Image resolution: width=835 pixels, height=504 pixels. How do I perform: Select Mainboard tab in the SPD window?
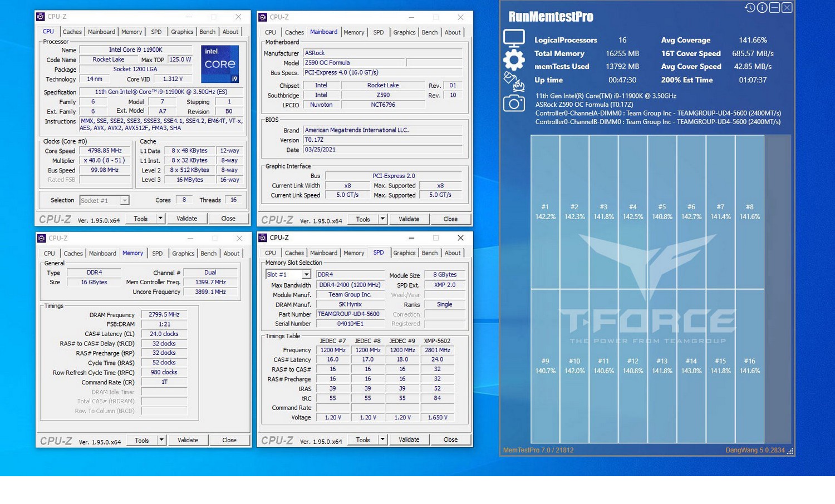[x=323, y=253]
